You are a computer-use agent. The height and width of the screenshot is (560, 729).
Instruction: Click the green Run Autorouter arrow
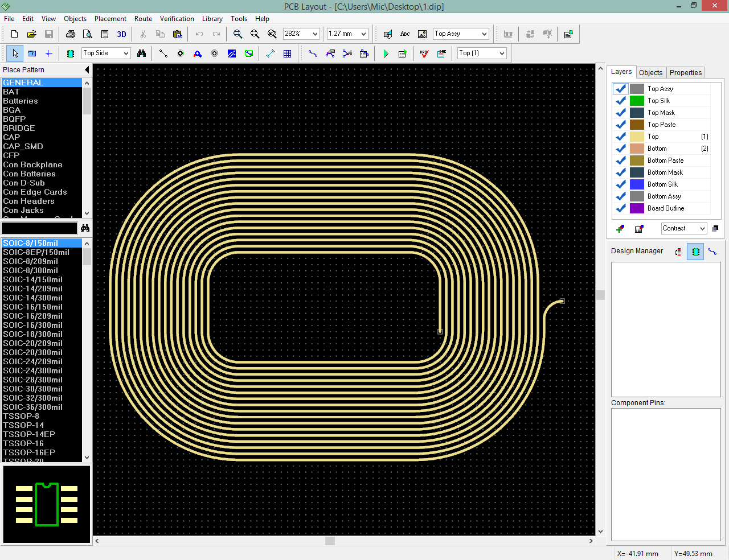click(x=386, y=53)
